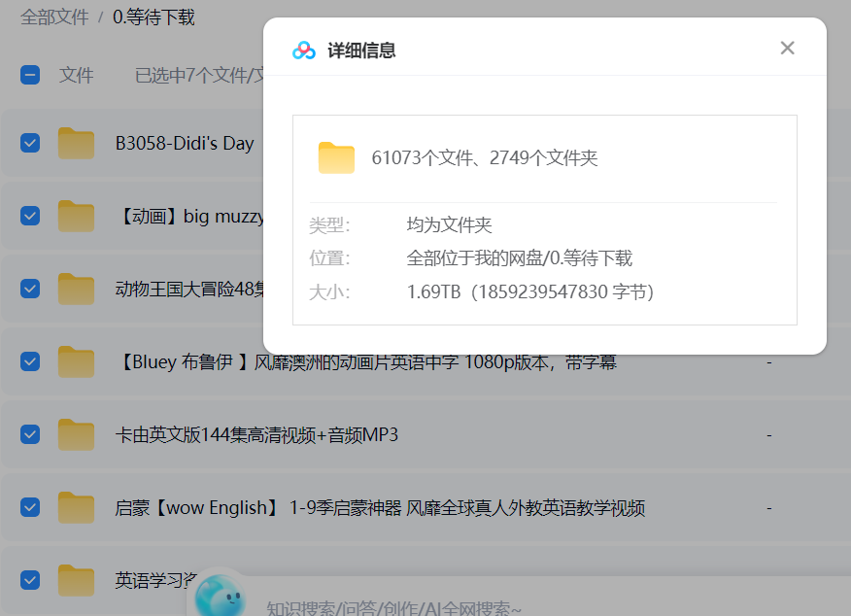This screenshot has height=616, width=851.
Task: Click folder icon for 卡由英文版144集
Action: coord(76,434)
